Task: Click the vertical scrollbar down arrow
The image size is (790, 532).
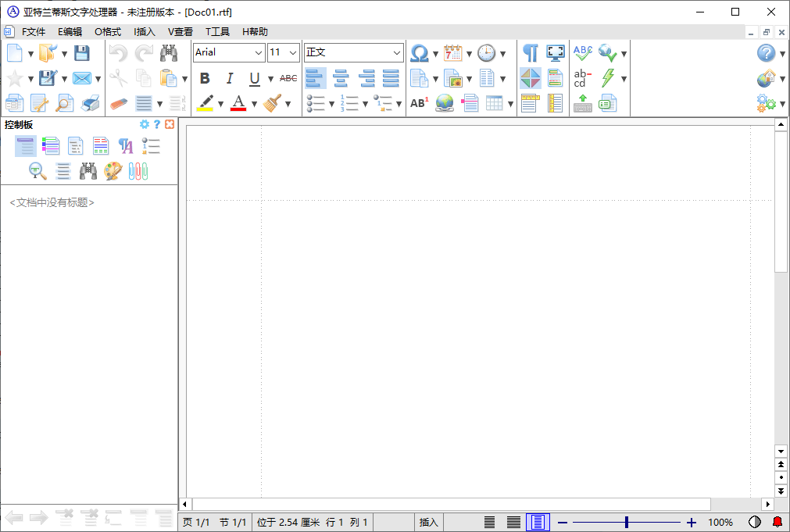Action: (x=781, y=452)
